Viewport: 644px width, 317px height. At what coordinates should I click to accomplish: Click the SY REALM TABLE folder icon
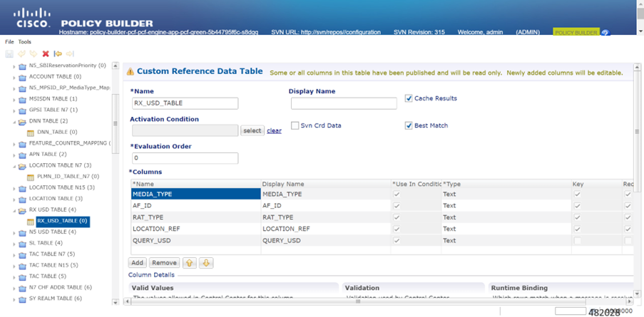click(x=23, y=298)
